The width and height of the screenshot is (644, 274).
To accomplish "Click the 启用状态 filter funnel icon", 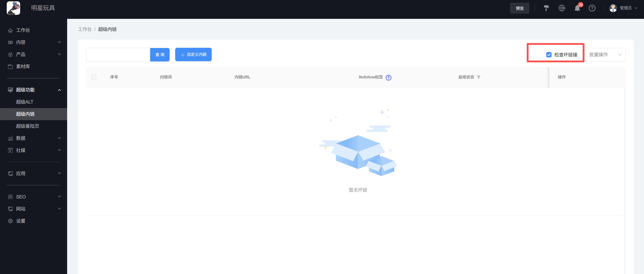I will (478, 77).
